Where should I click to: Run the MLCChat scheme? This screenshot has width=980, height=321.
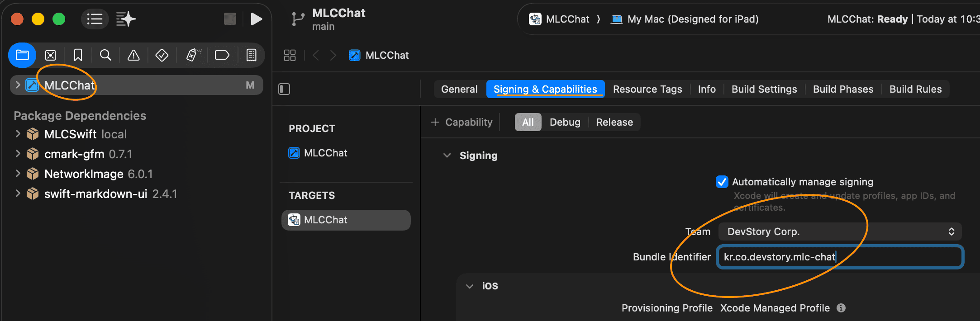click(x=256, y=19)
